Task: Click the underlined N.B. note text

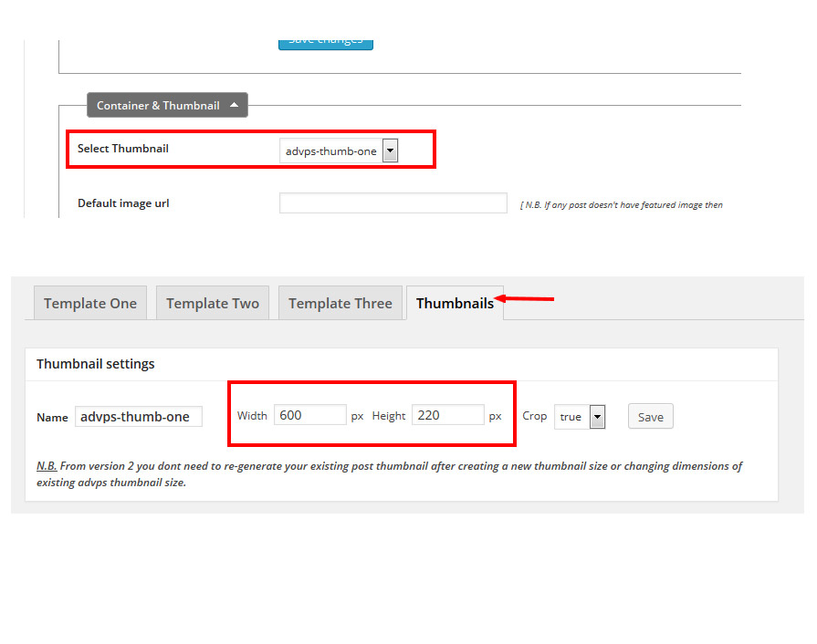Action: [47, 466]
